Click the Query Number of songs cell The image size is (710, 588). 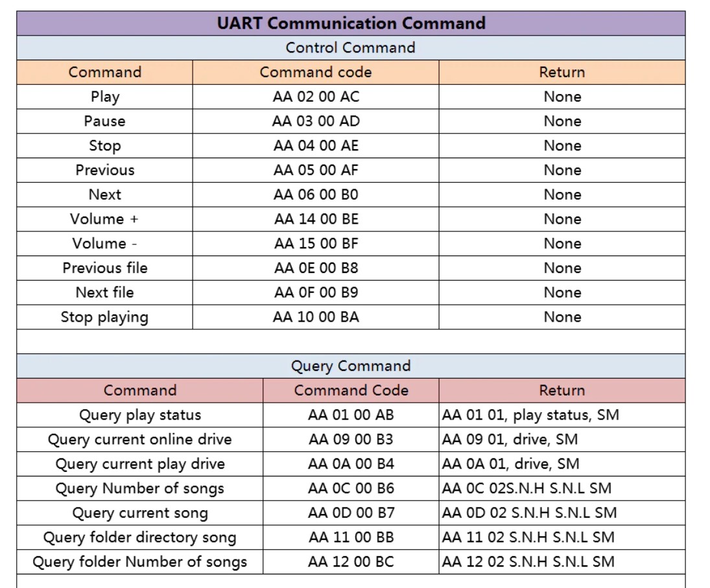(140, 489)
